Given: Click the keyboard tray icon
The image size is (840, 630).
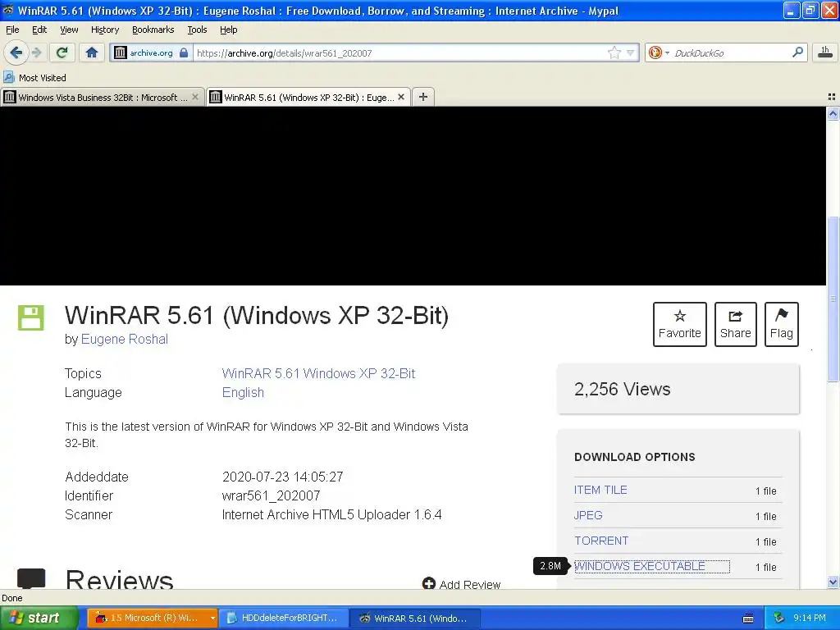Looking at the screenshot, I should click(748, 619).
